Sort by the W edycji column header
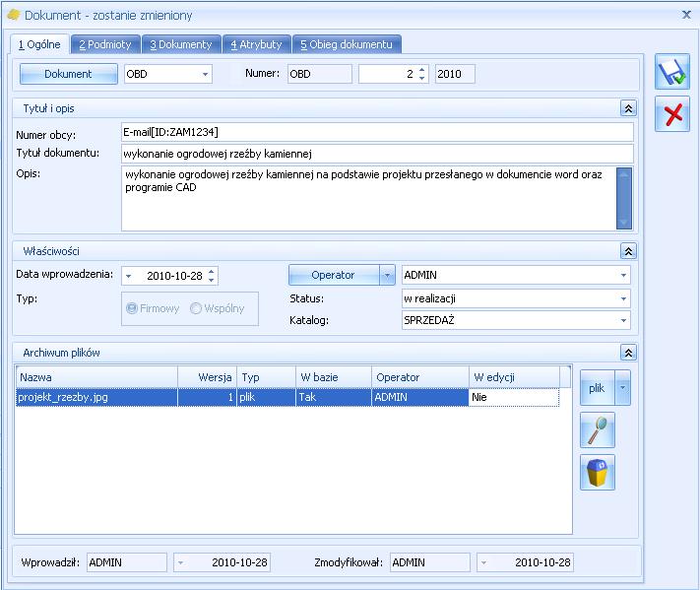Image resolution: width=700 pixels, height=590 pixels. tap(514, 377)
